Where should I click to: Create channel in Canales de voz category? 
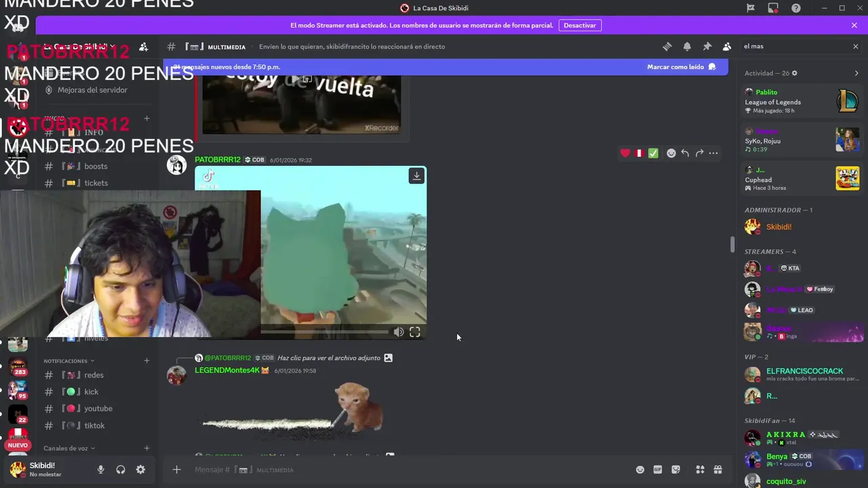[146, 448]
